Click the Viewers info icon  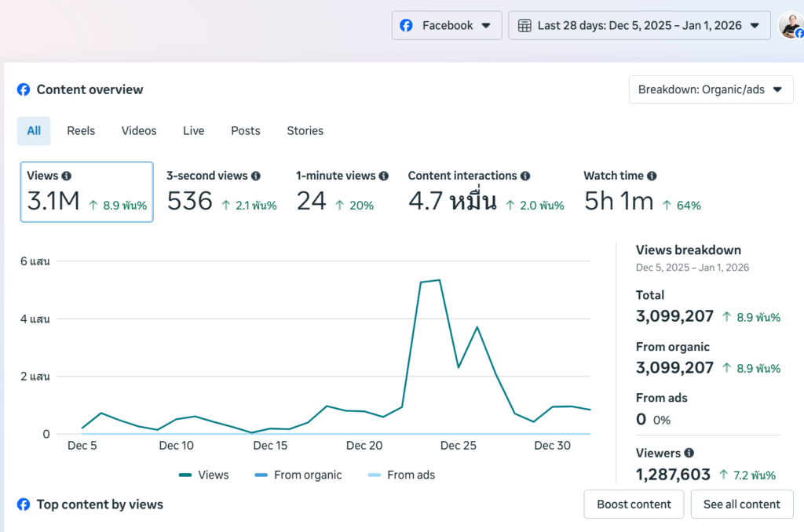point(689,453)
